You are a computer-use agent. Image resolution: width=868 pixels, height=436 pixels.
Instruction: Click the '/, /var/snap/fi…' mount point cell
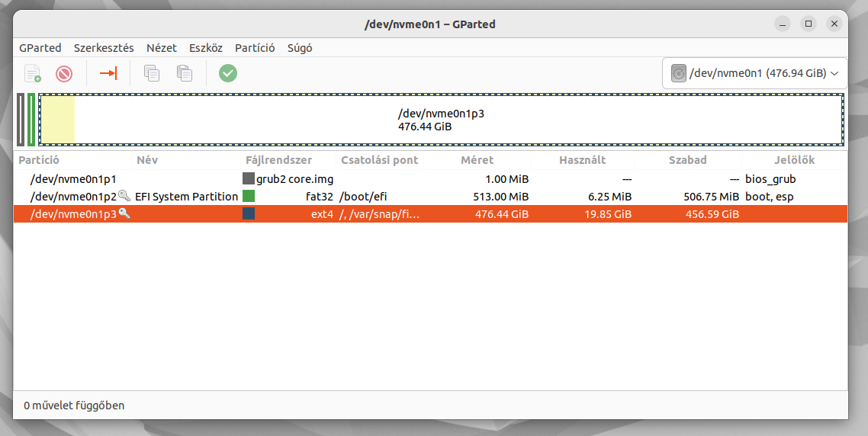[x=380, y=214]
